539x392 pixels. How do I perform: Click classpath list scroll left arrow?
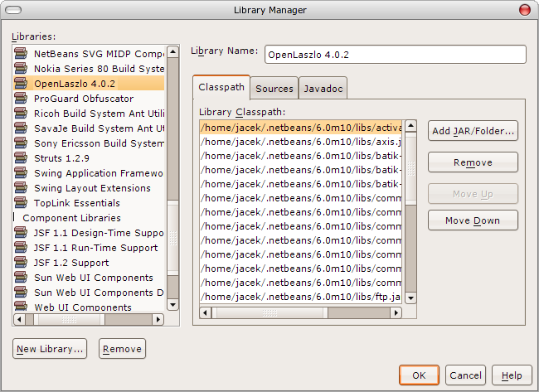click(x=206, y=312)
